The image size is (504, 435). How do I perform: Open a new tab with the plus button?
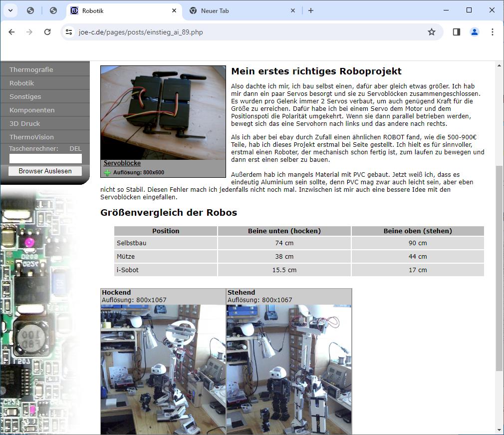pos(310,10)
